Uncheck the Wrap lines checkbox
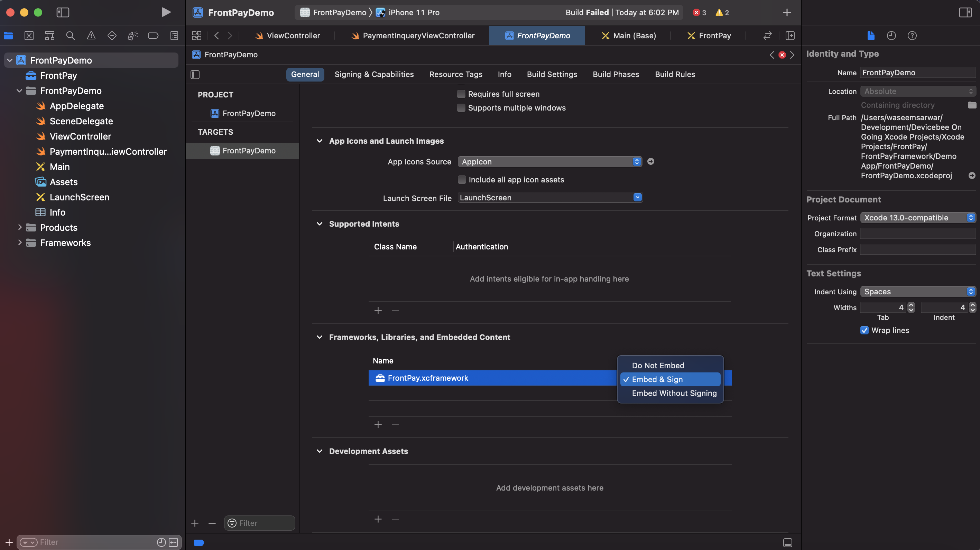The image size is (980, 550). click(865, 330)
